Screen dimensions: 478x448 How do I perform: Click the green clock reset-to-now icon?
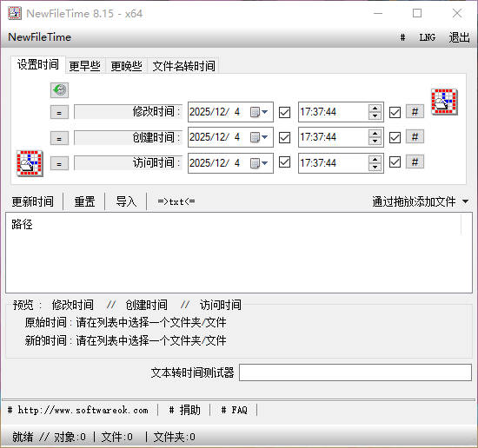point(59,90)
